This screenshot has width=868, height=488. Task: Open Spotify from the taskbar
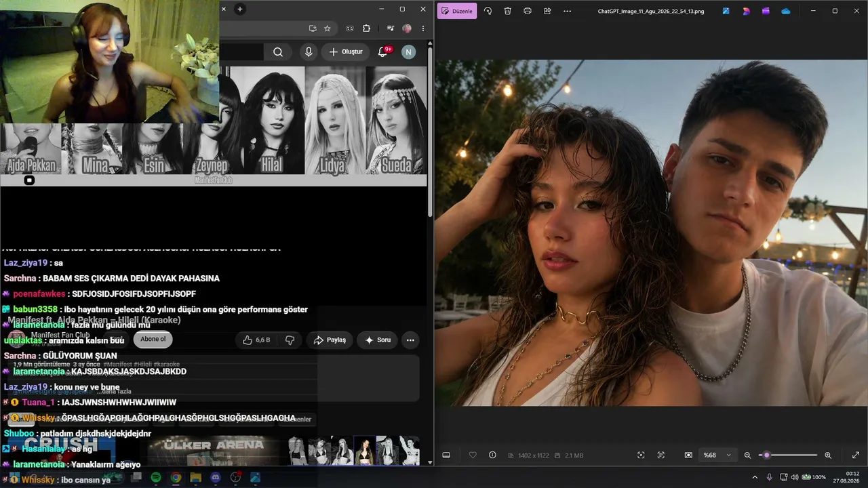point(156,477)
